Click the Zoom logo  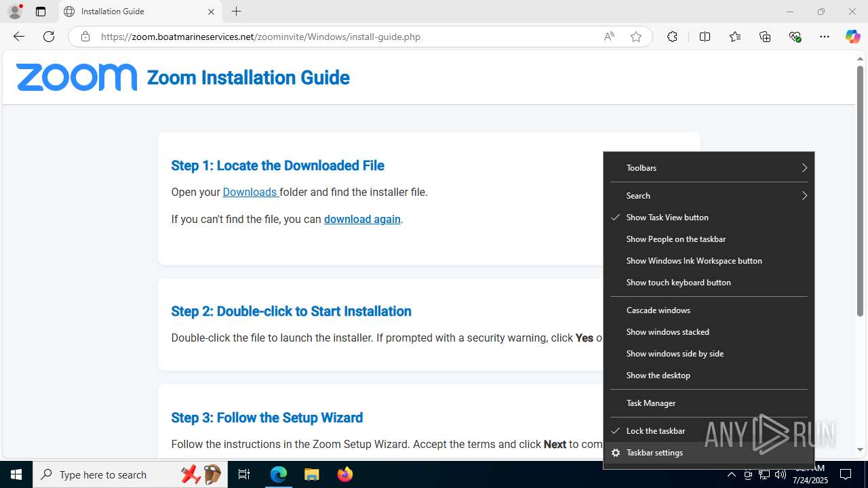[x=77, y=77]
